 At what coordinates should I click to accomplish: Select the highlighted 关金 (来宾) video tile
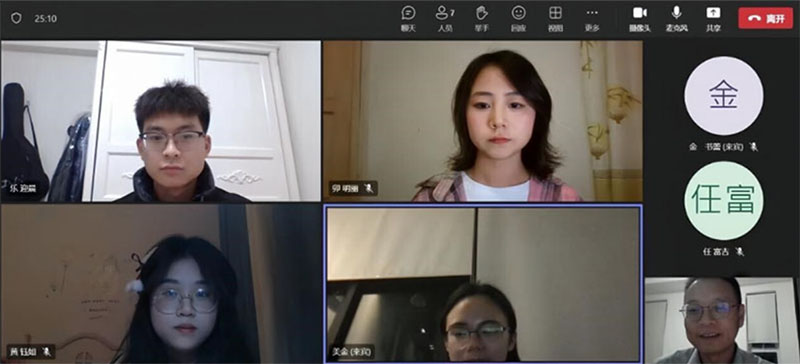[483, 284]
